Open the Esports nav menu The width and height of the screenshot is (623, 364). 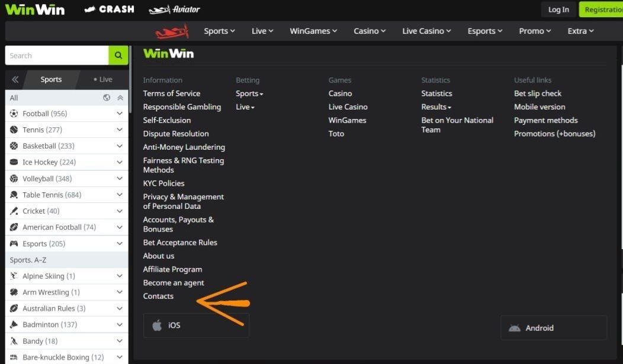[x=485, y=31]
